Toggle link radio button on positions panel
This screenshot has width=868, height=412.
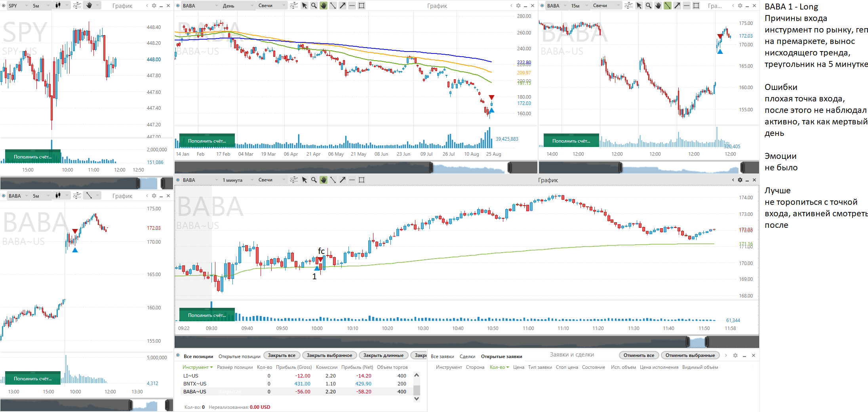point(178,355)
